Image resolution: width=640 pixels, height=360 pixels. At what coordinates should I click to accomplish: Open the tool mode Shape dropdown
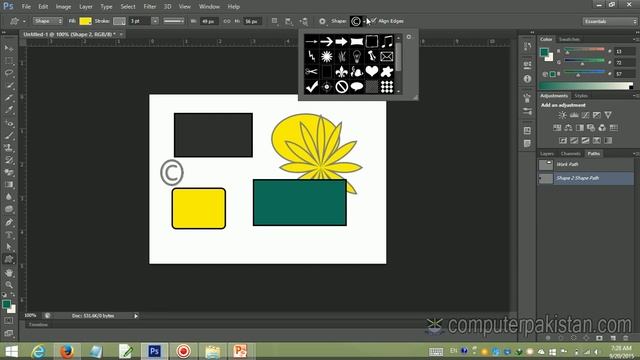[x=48, y=21]
